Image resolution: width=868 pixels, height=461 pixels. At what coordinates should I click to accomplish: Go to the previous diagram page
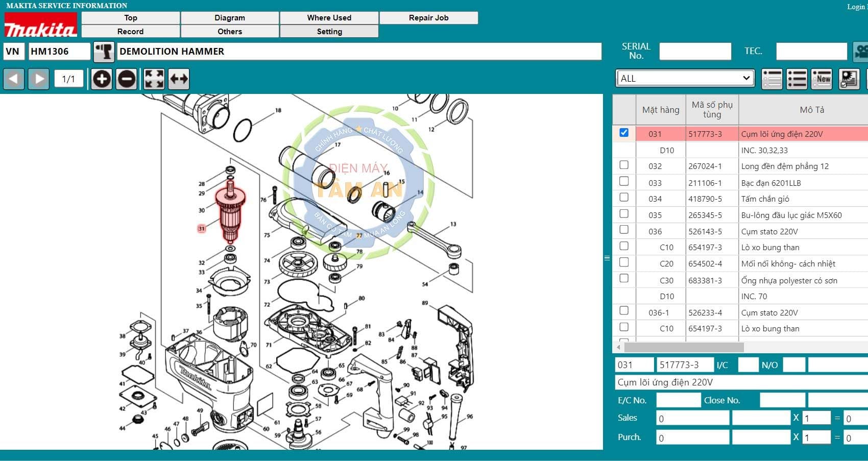click(14, 79)
